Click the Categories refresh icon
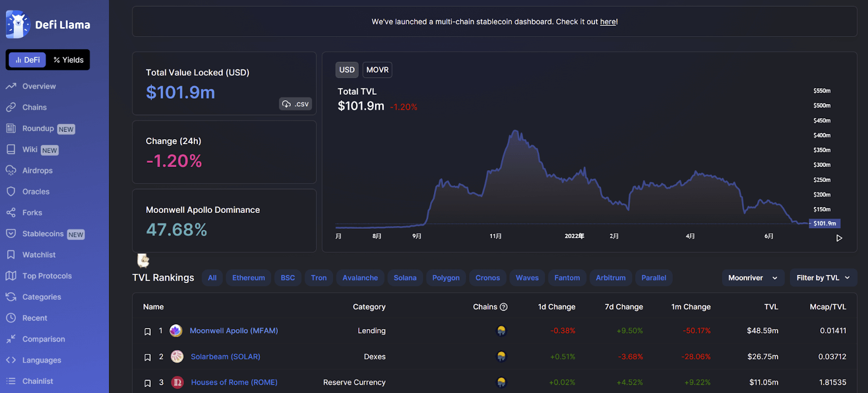 pos(11,297)
